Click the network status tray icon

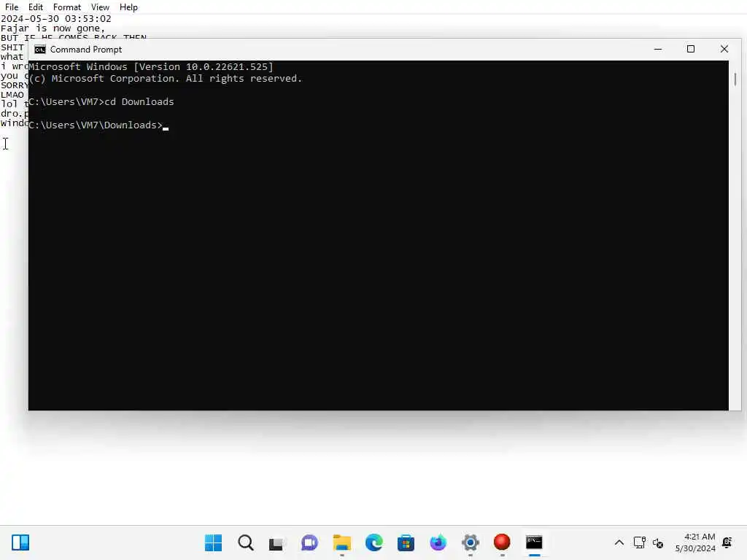tap(639, 542)
